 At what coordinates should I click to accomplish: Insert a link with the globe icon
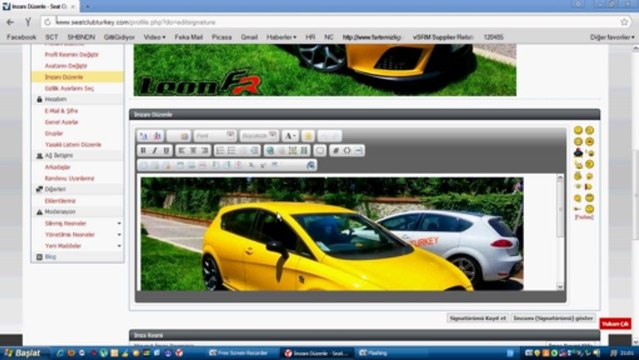pos(270,150)
